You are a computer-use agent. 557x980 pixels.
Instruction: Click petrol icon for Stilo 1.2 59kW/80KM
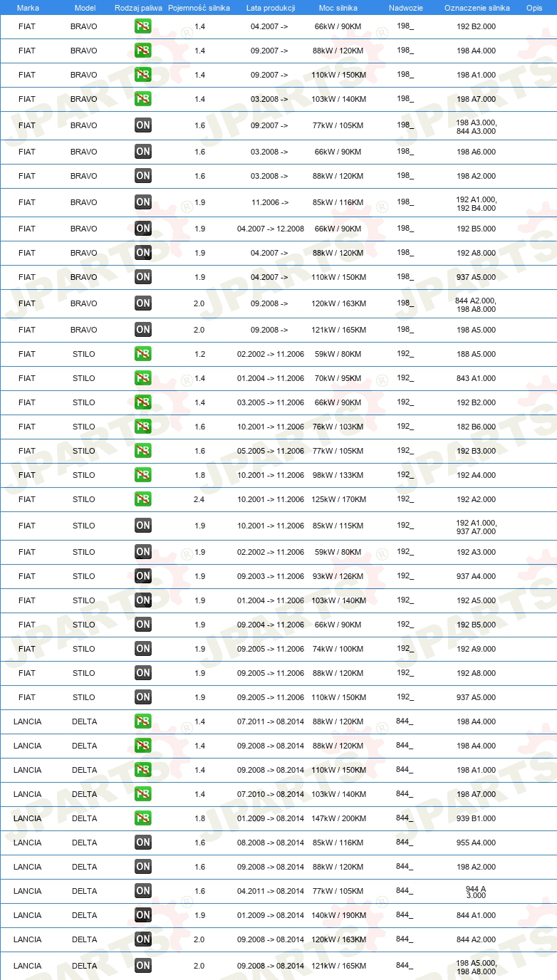click(x=143, y=354)
